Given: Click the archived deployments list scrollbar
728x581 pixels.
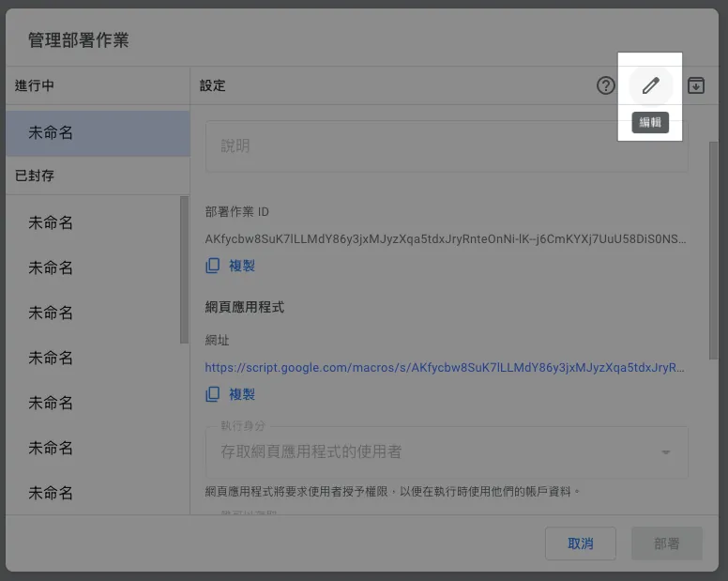Looking at the screenshot, I should [185, 270].
